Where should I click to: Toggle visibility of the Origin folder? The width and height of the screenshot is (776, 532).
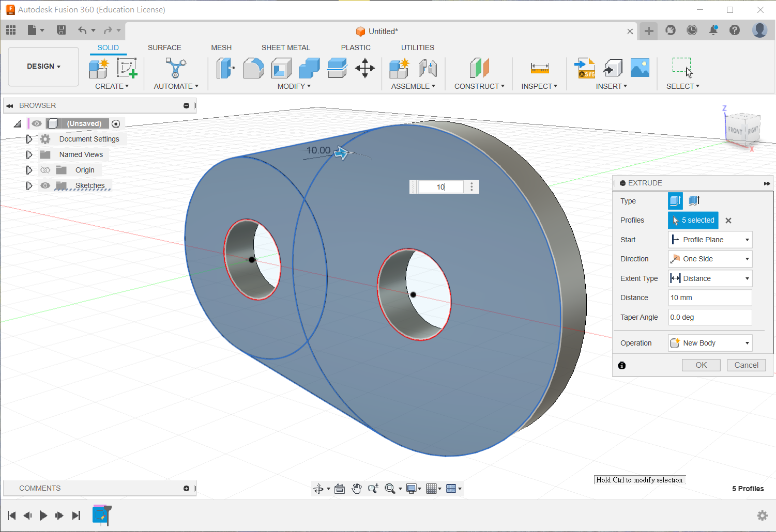[45, 170]
